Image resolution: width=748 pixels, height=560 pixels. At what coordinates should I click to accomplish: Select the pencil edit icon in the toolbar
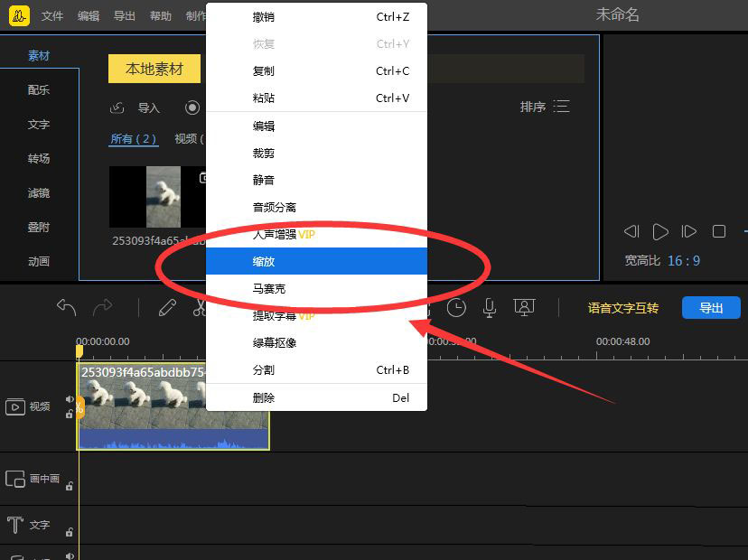coord(167,308)
